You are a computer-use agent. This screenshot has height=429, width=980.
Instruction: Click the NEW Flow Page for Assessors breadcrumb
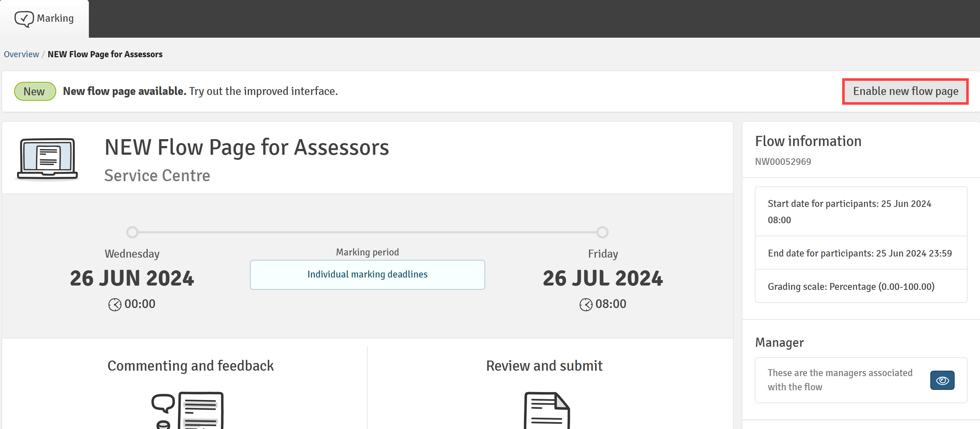click(x=105, y=54)
